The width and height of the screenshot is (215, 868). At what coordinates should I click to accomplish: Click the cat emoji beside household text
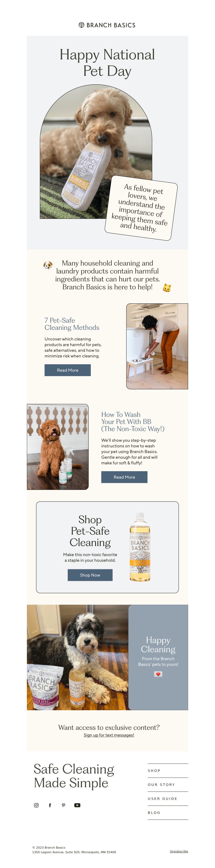[x=167, y=288]
